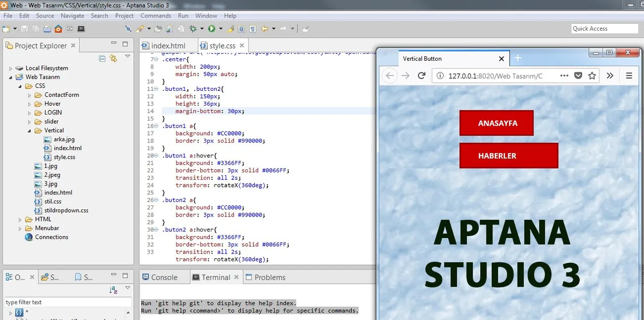Viewport: 644px width, 320px height.
Task: Collapse the Vertical folder
Action: pos(29,131)
